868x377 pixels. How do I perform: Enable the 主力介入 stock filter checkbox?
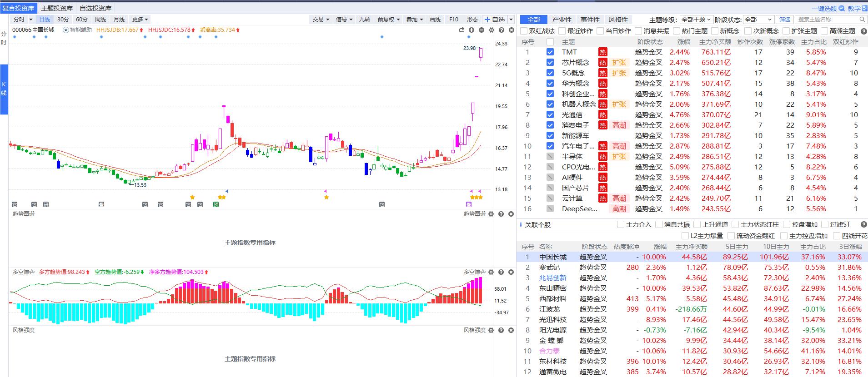(x=621, y=224)
